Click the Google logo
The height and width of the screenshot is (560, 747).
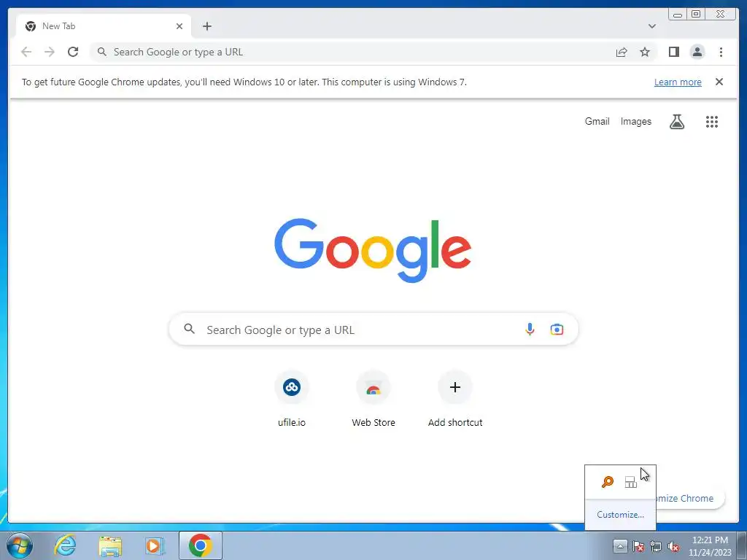click(373, 251)
